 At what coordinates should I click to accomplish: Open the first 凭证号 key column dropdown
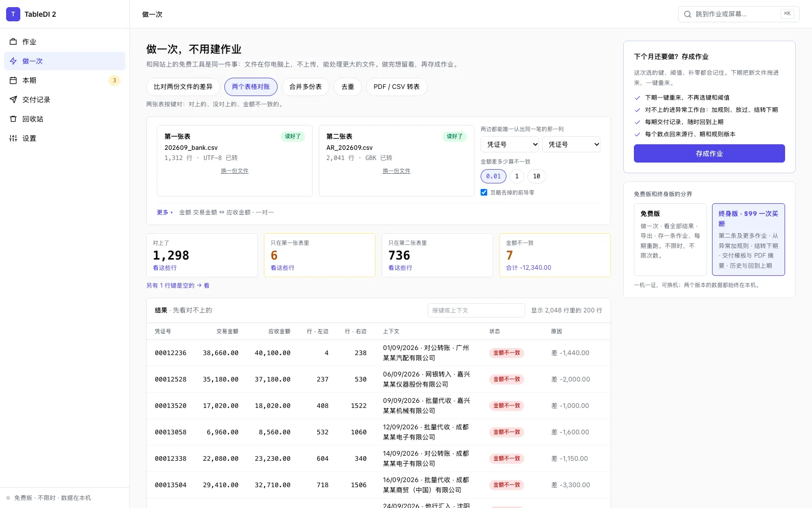510,144
